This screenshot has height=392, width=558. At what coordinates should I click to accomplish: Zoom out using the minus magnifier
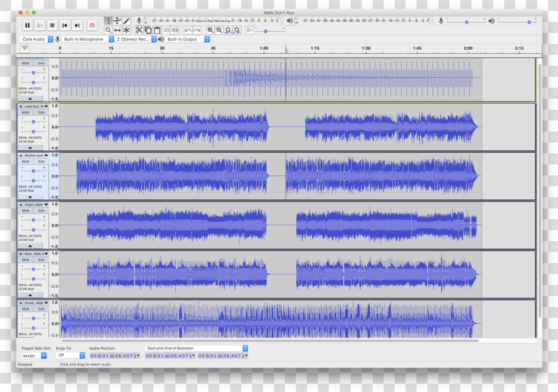coord(219,31)
